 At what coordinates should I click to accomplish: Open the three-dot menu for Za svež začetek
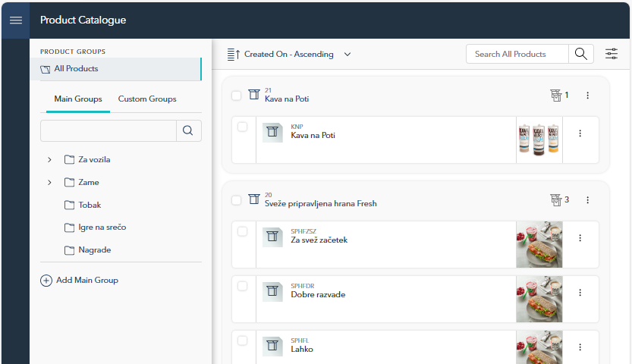coord(580,238)
